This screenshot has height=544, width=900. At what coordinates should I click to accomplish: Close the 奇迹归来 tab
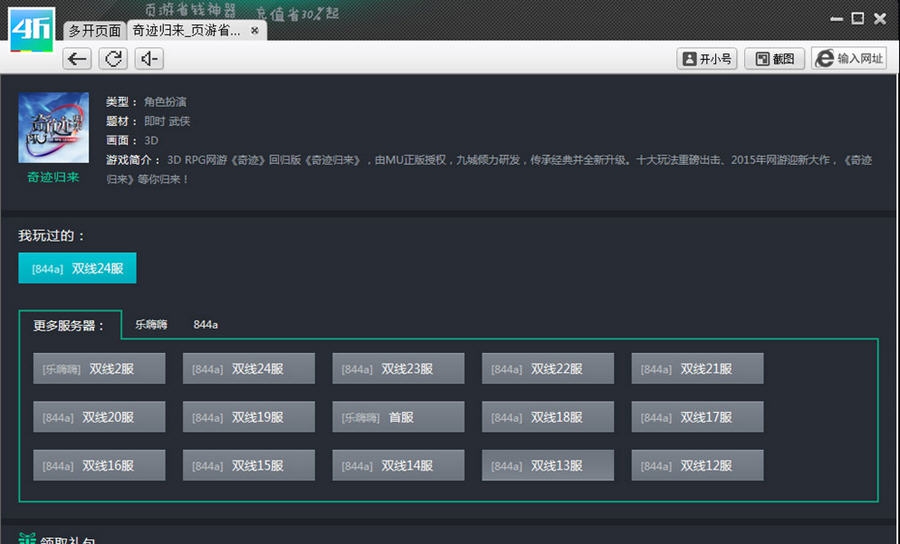(254, 30)
